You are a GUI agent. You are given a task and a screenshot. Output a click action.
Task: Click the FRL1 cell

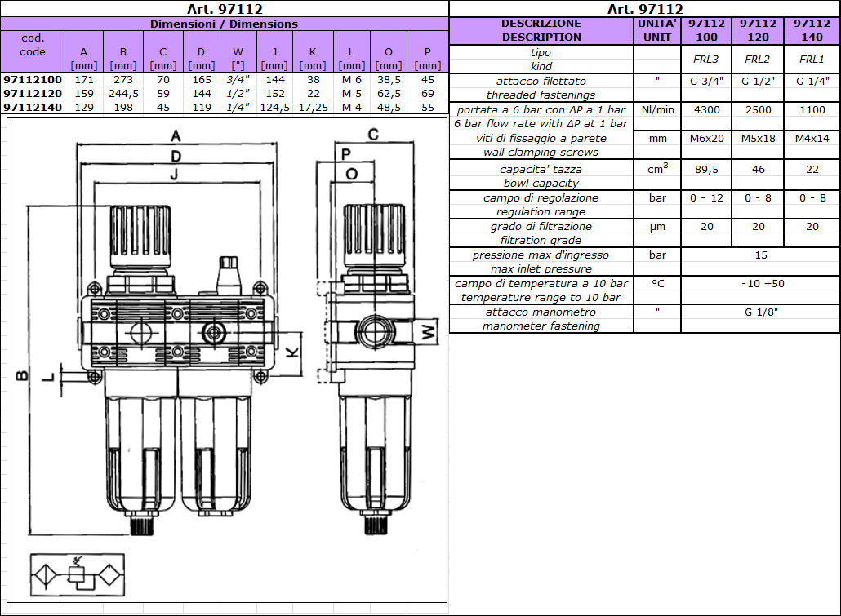pos(812,60)
